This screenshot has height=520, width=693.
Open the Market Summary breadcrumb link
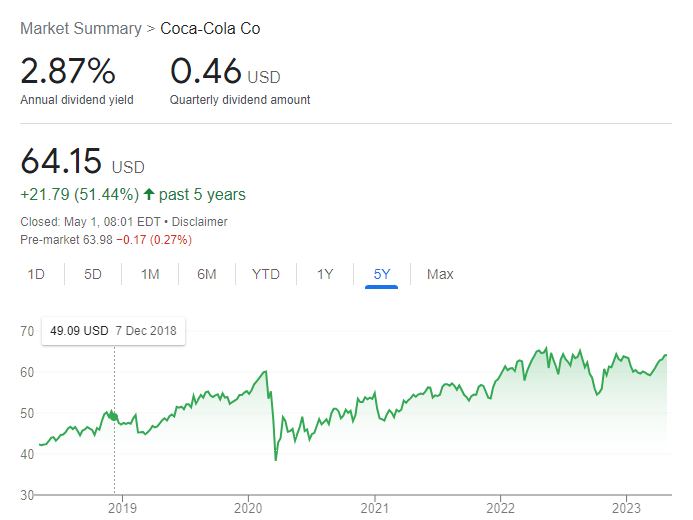pos(81,29)
